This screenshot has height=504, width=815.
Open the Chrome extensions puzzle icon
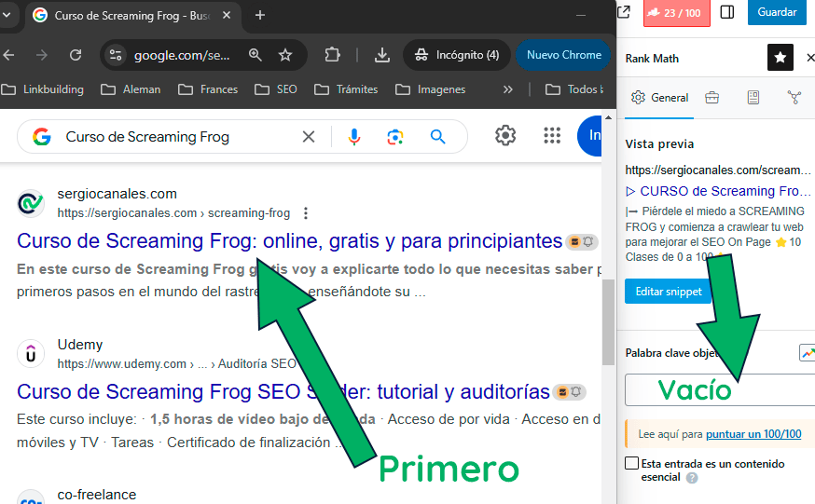click(332, 55)
